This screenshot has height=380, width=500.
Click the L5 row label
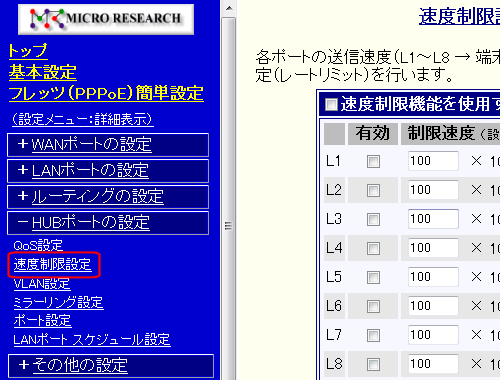(x=334, y=277)
